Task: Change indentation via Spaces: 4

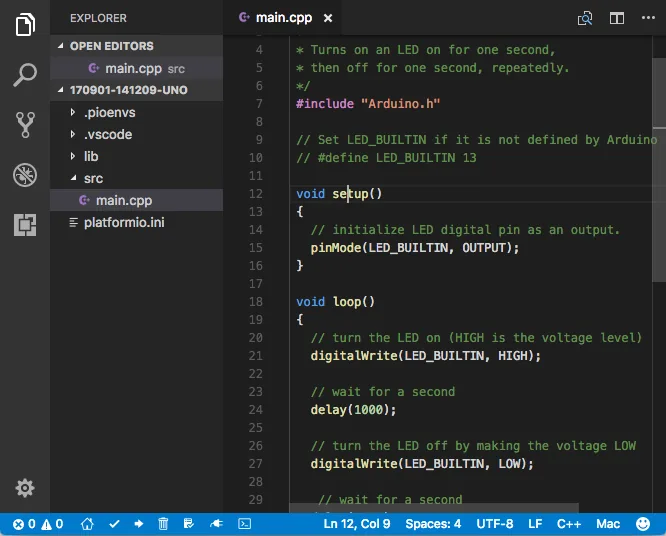Action: [433, 524]
